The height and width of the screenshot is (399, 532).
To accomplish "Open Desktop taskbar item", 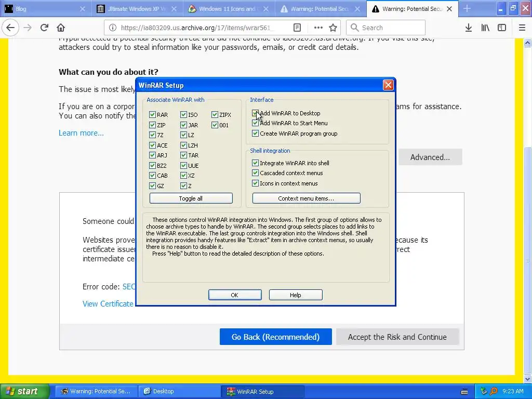I will pyautogui.click(x=180, y=391).
